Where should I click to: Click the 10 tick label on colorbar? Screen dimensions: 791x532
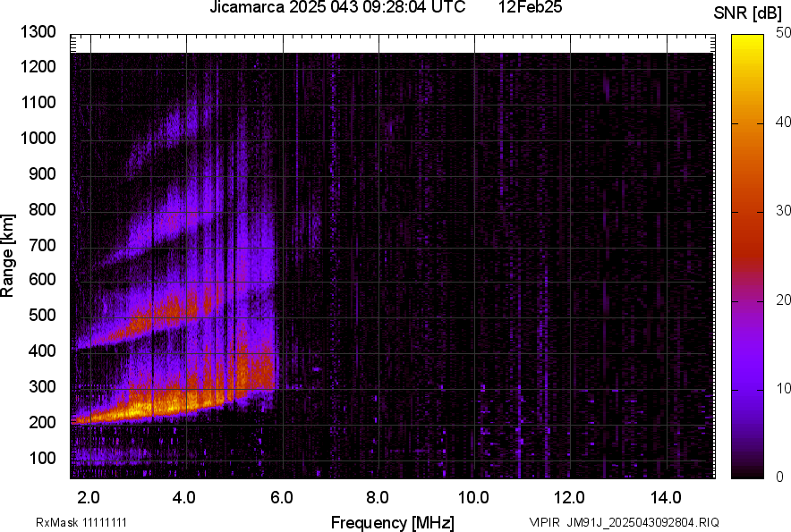click(784, 389)
